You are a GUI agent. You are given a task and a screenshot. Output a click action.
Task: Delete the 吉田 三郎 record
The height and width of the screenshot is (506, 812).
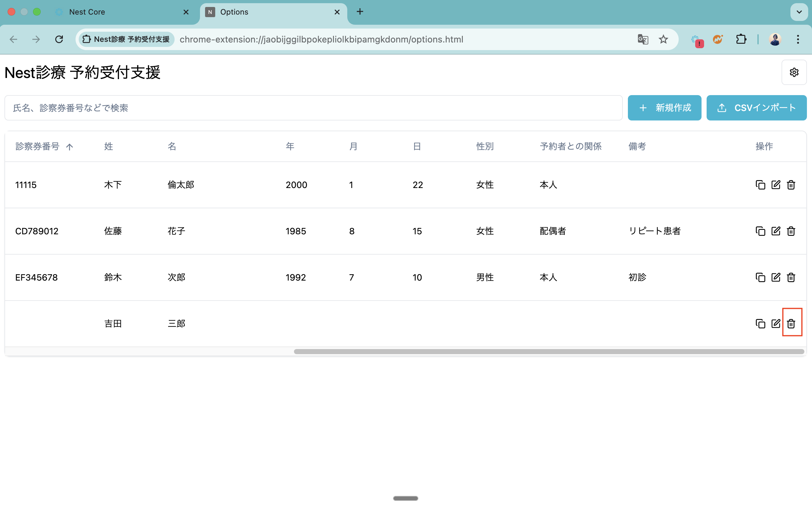pos(791,324)
